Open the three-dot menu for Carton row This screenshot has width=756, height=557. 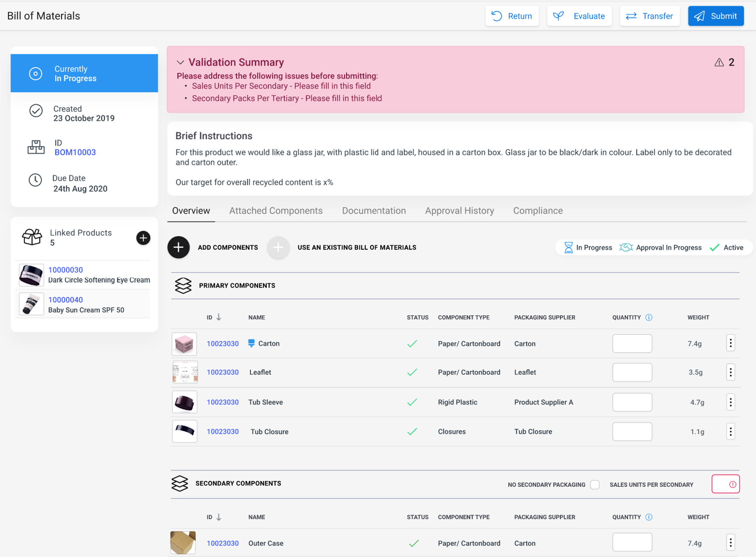tap(731, 343)
